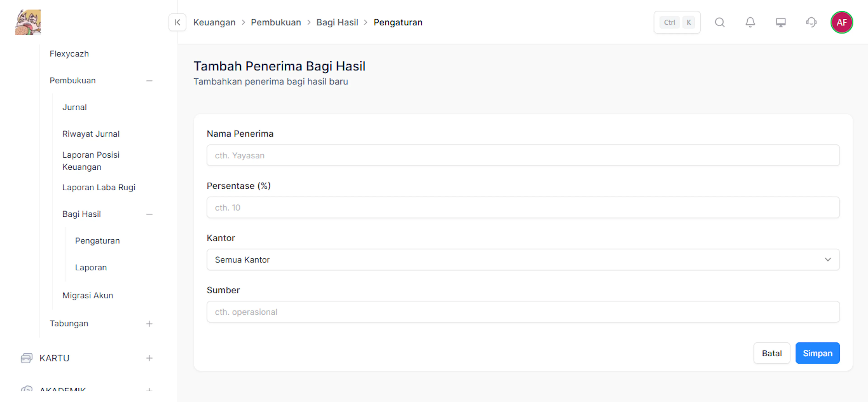The image size is (868, 402).
Task: Expand the KARTU menu group
Action: [149, 358]
